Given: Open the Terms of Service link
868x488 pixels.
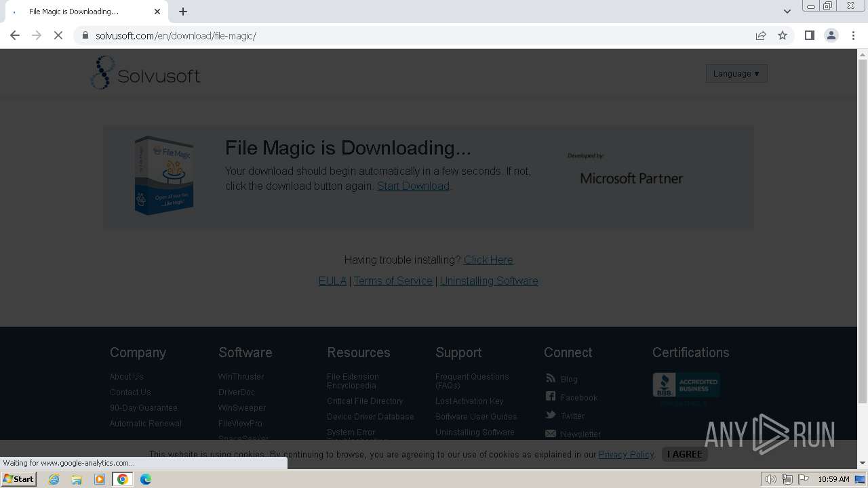Looking at the screenshot, I should (x=393, y=281).
